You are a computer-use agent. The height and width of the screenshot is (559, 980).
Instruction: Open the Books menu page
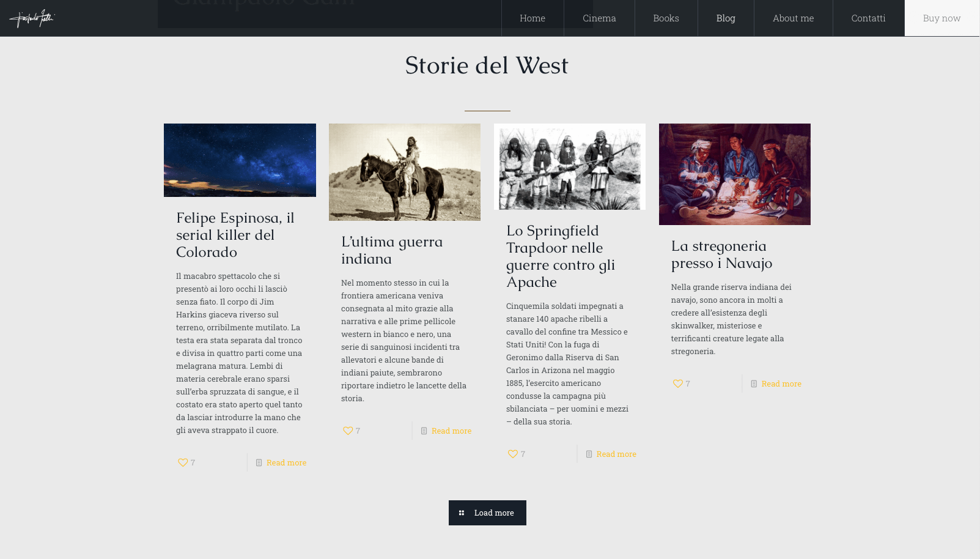pos(666,18)
